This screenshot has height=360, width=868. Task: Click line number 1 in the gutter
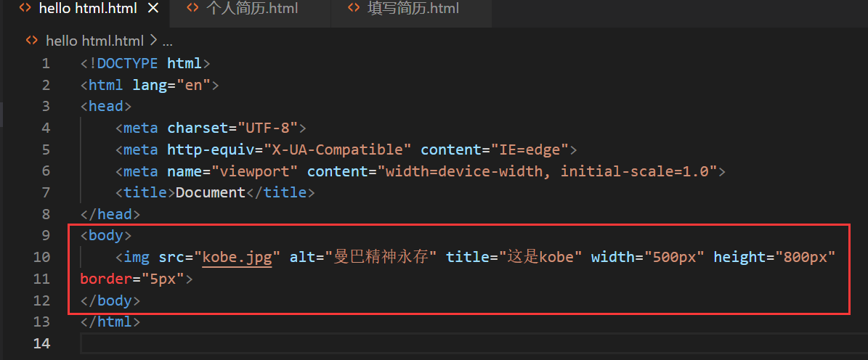[45, 64]
